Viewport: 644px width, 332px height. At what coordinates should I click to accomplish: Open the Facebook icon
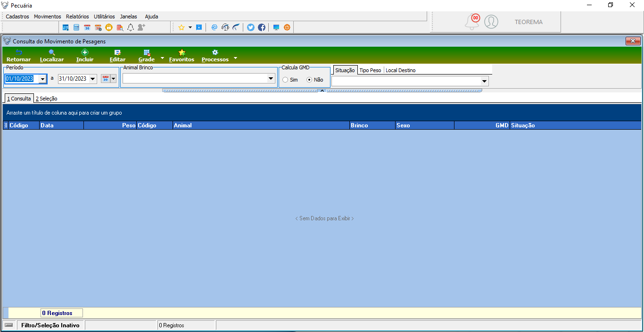pos(262,27)
